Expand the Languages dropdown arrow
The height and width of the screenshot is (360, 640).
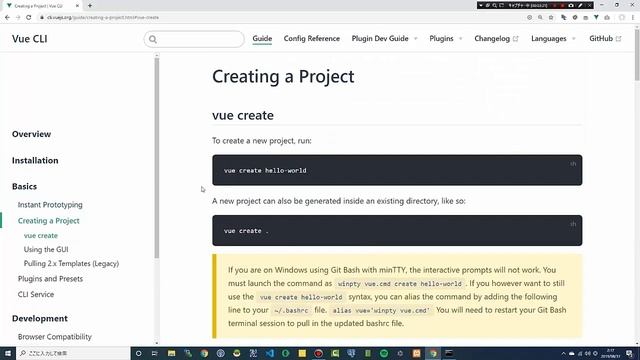click(573, 39)
